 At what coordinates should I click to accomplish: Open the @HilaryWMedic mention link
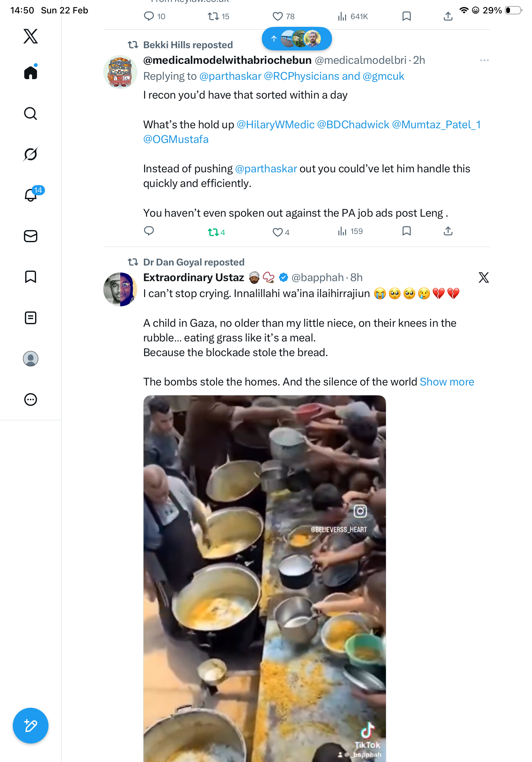click(275, 124)
